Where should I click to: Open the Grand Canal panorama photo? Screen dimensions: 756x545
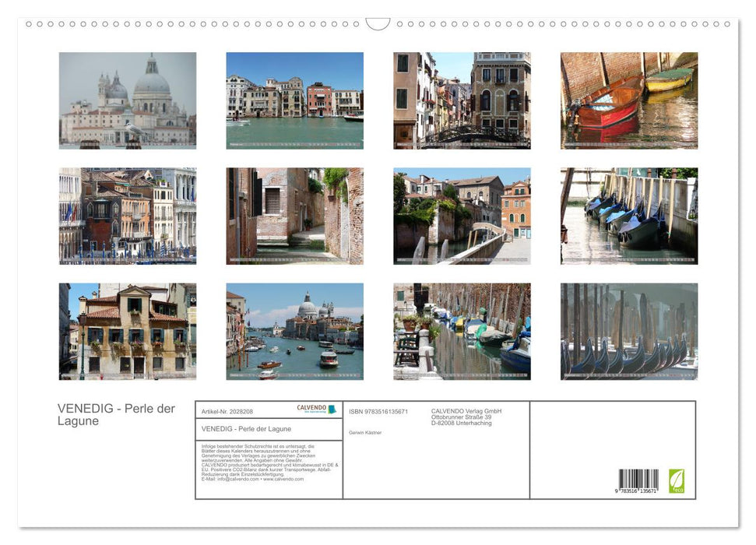coord(294,100)
